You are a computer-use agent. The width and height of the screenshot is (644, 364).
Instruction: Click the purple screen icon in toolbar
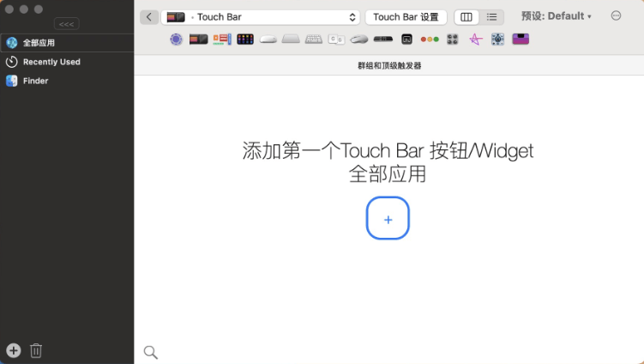tap(521, 39)
